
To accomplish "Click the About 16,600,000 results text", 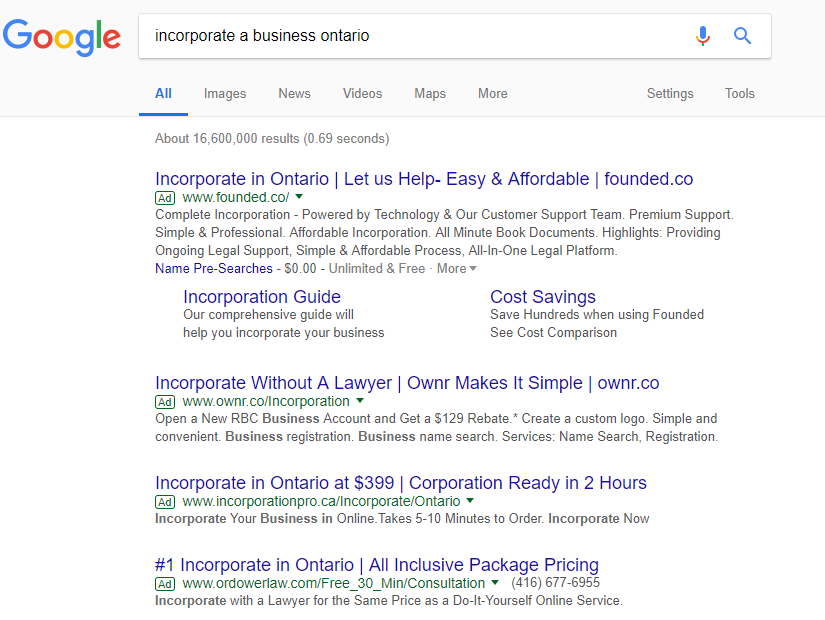I will coord(272,138).
